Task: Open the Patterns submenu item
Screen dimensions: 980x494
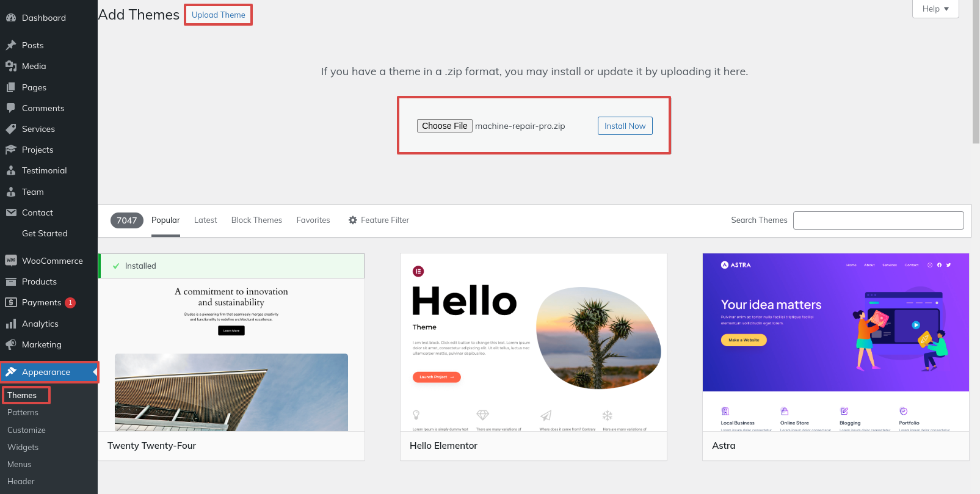Action: [x=23, y=412]
